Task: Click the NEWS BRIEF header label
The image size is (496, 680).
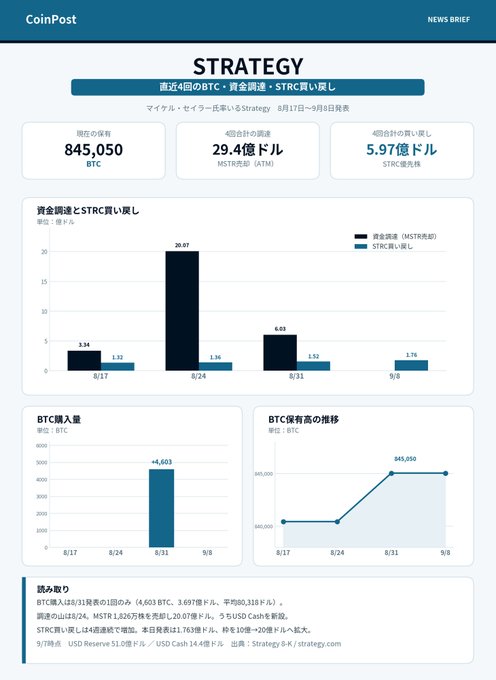Action: coord(448,20)
